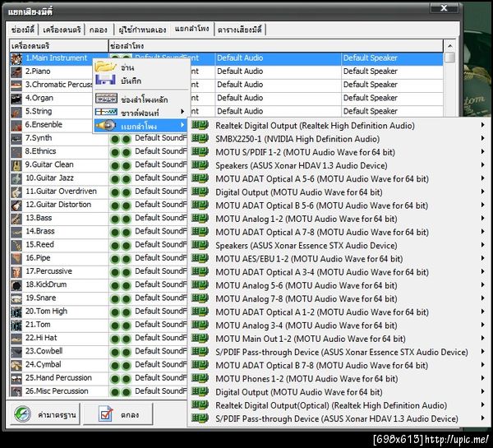Toggle green speaker lights on Snare row
Screen dimensions: 493x448
point(121,299)
